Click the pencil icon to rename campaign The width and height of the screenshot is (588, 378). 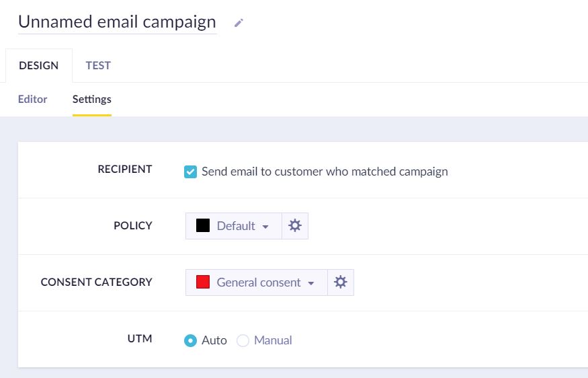[x=239, y=23]
